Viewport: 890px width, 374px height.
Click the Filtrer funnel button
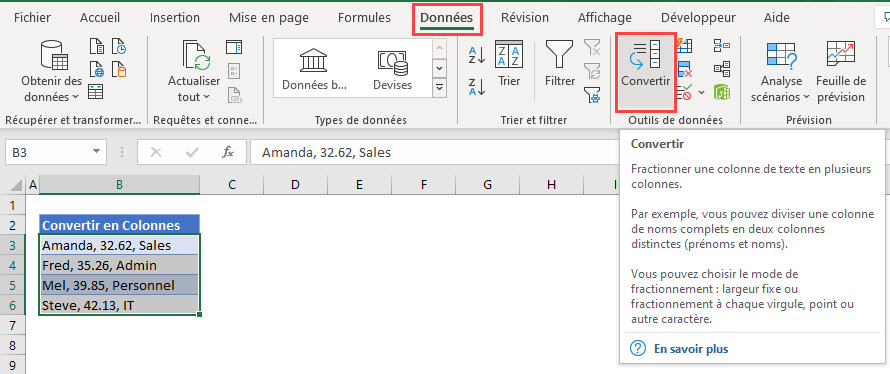560,64
